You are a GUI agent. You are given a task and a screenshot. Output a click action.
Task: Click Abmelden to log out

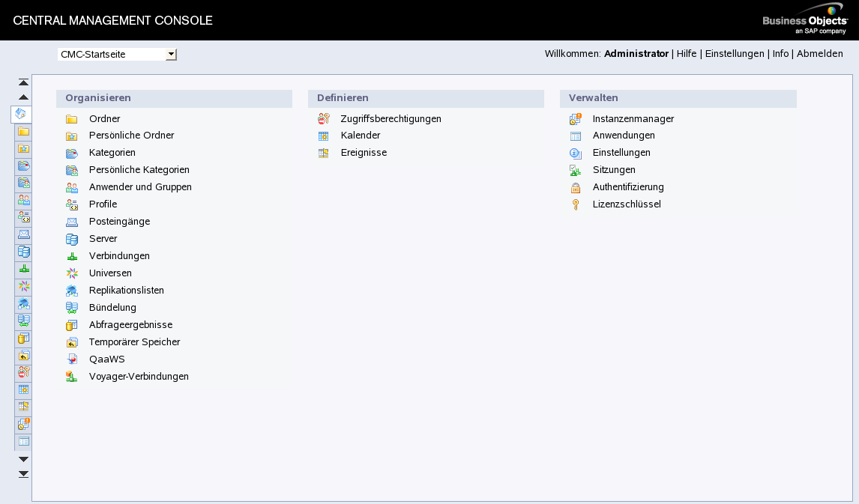click(x=819, y=54)
